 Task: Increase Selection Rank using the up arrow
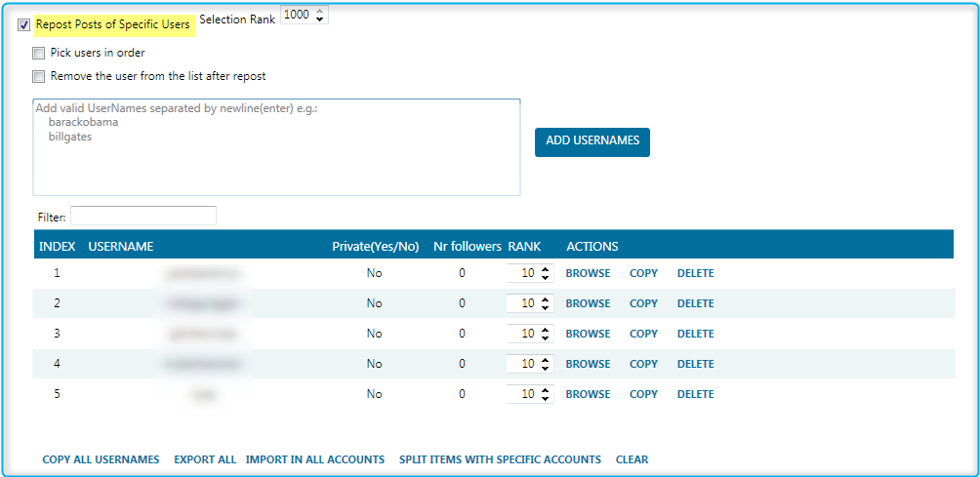point(320,11)
